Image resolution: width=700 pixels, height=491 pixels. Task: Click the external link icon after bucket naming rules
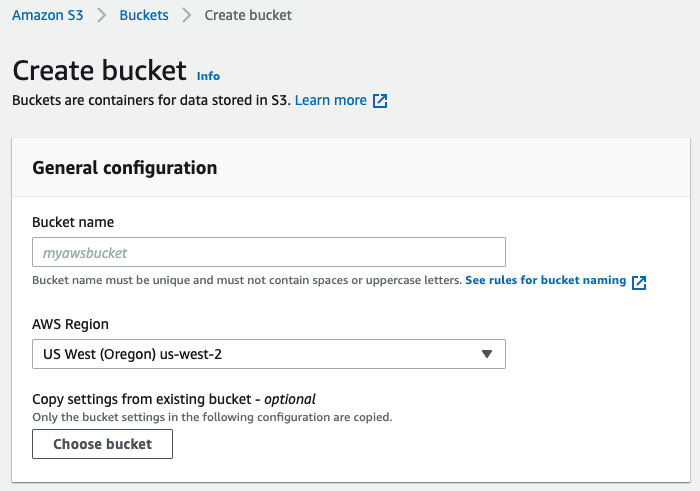(x=639, y=282)
